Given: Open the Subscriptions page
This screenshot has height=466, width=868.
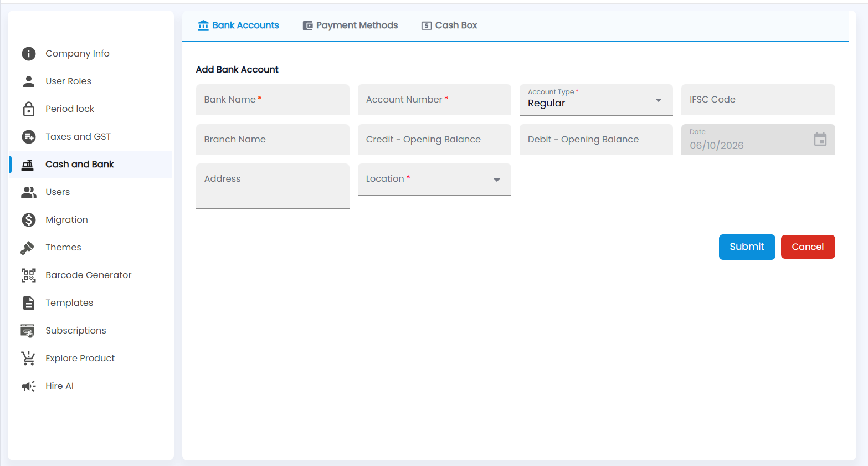Looking at the screenshot, I should [91, 331].
